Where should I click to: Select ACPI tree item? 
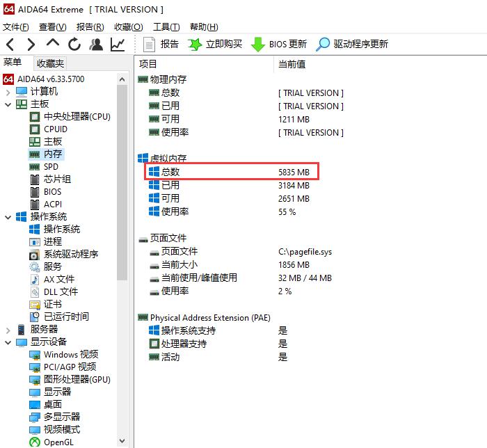(x=46, y=205)
